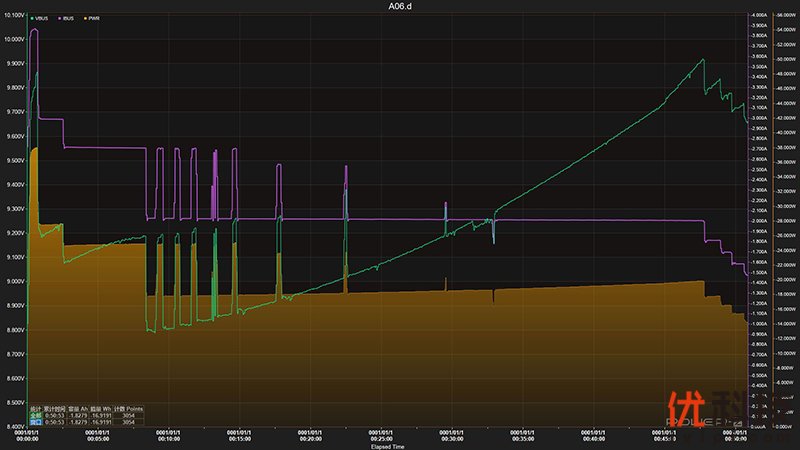Viewport: 800px width, 450px height.
Task: Click the 10.000V voltage axis label
Action: [14, 39]
